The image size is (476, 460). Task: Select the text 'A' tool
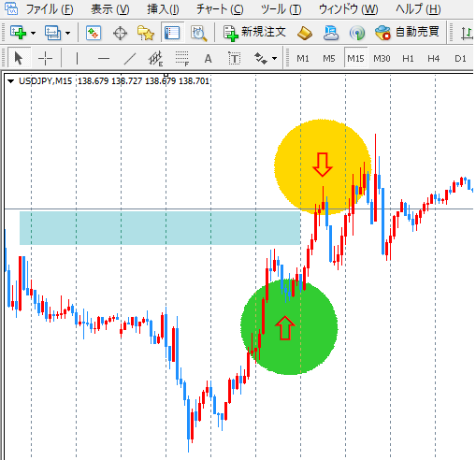[208, 58]
